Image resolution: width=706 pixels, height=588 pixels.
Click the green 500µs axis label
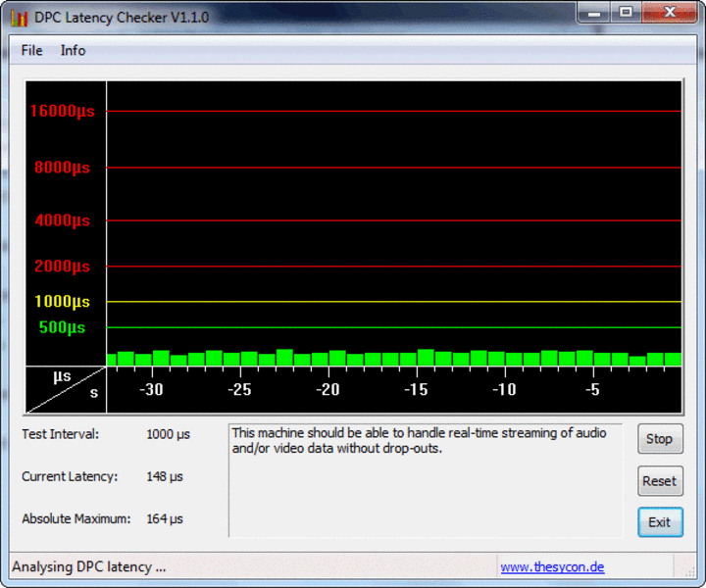62,327
